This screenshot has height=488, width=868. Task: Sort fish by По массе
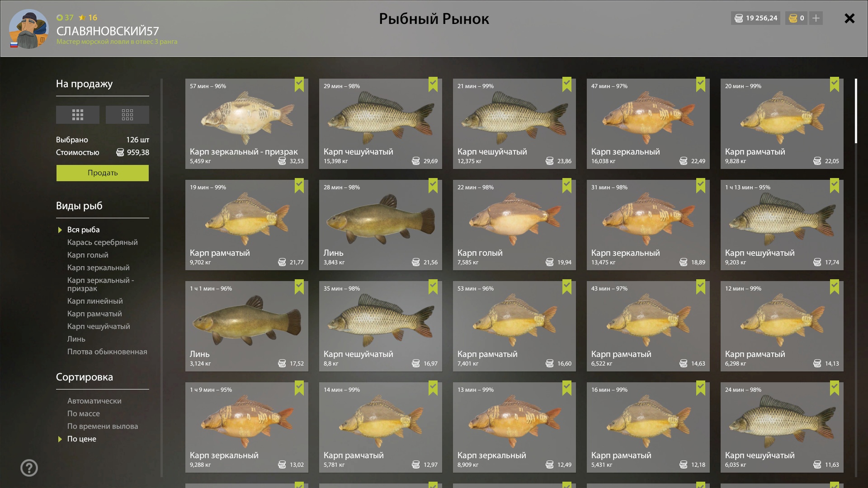[83, 413]
